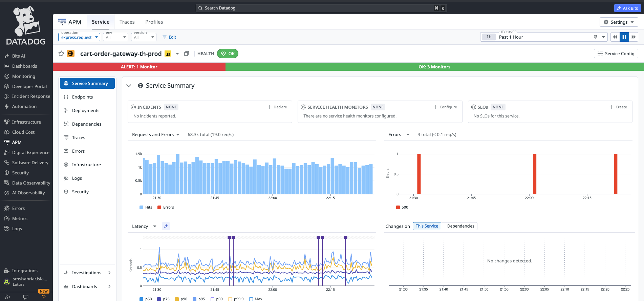Viewport: 644px width, 301px height.
Task: Open Digital Experience section
Action: (30, 152)
